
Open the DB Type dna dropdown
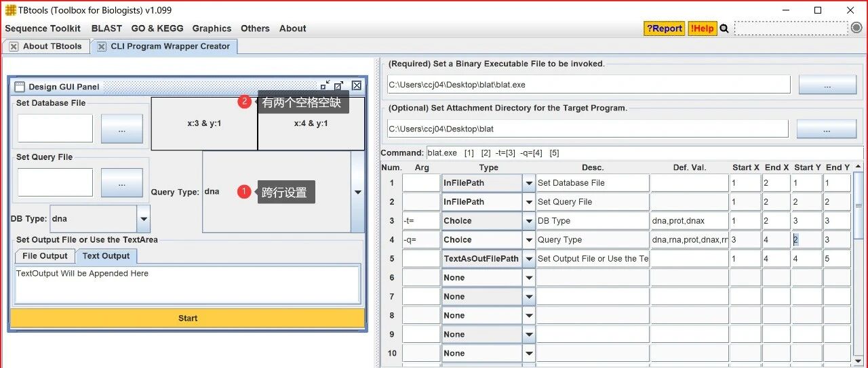coord(143,219)
